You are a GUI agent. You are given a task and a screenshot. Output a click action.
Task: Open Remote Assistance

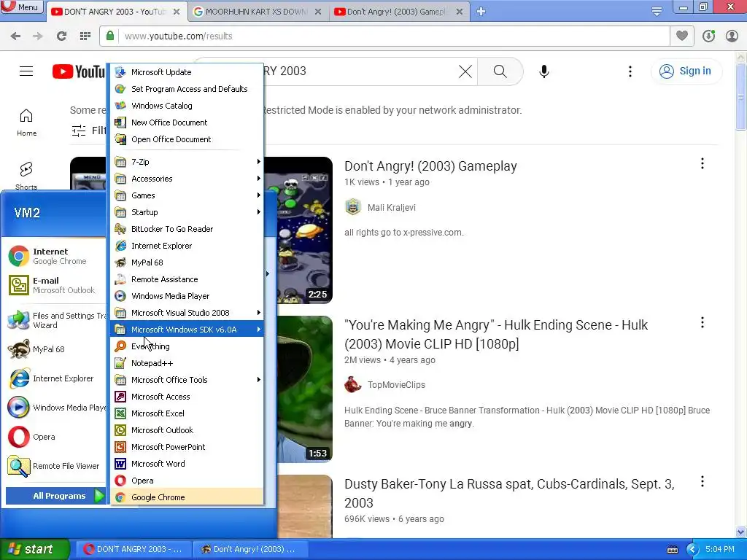click(x=187, y=279)
